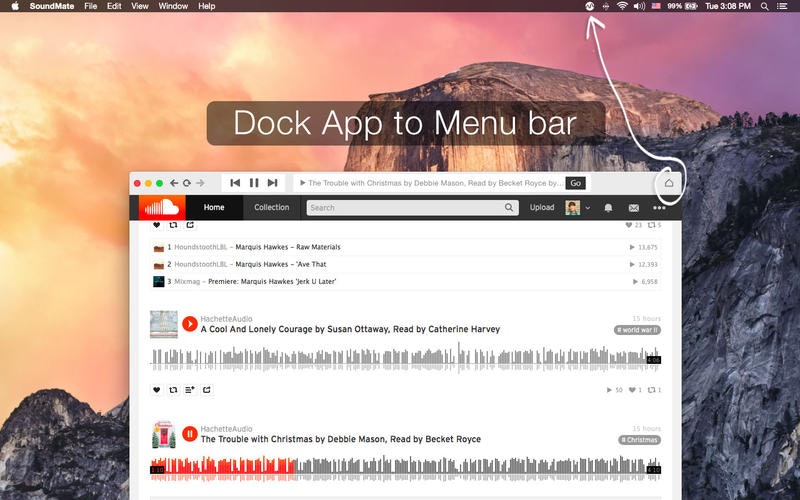Image resolution: width=800 pixels, height=500 pixels.
Task: Repost A Cool And Lonely Courage
Action: tap(173, 390)
